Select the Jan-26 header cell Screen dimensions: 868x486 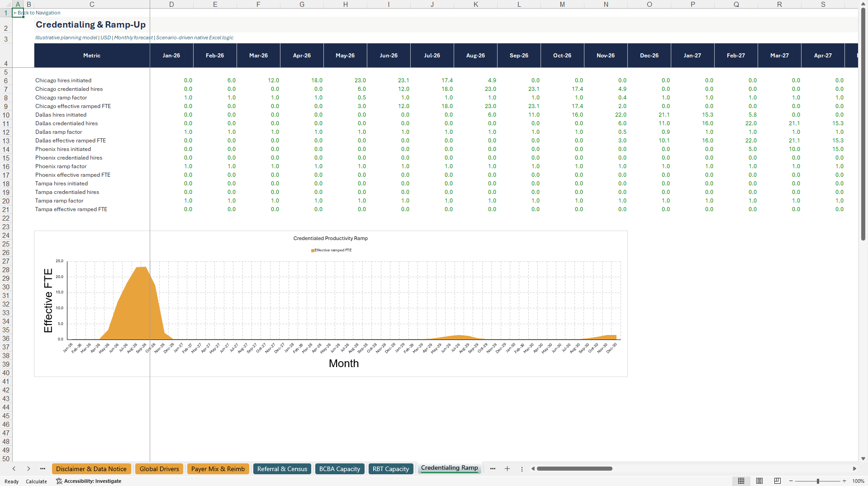pos(171,56)
